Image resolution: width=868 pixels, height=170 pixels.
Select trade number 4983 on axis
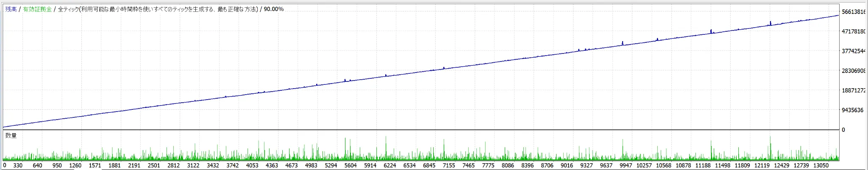(x=311, y=165)
